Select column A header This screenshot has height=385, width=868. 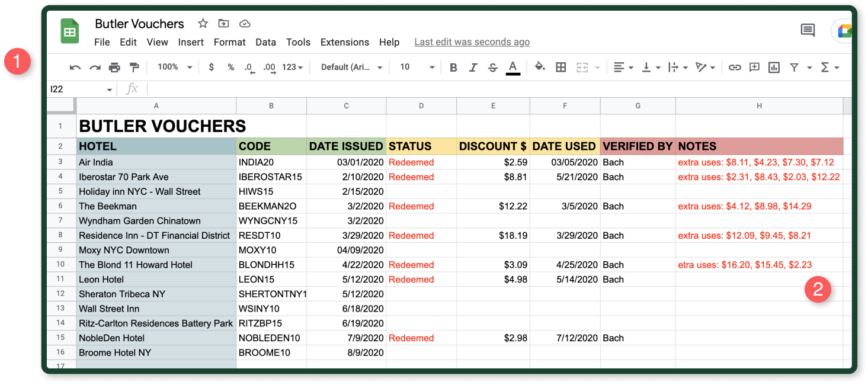[156, 106]
